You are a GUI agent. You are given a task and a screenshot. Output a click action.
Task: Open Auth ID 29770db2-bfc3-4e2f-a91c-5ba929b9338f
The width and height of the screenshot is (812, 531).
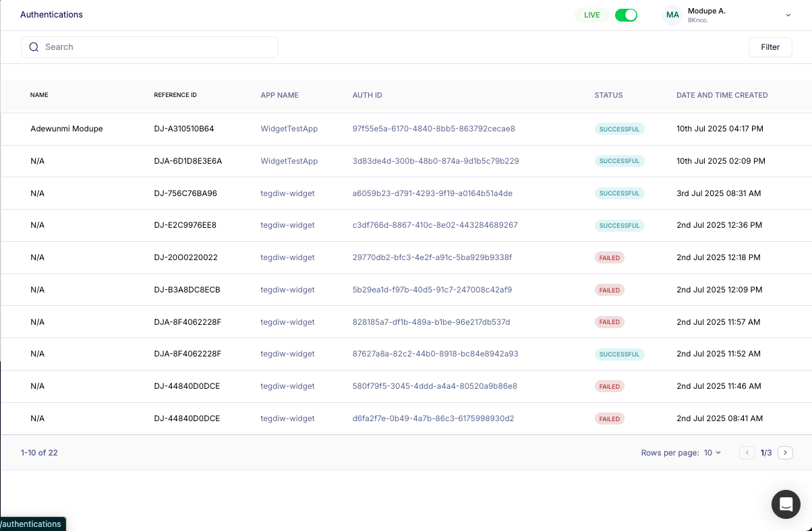[432, 257]
